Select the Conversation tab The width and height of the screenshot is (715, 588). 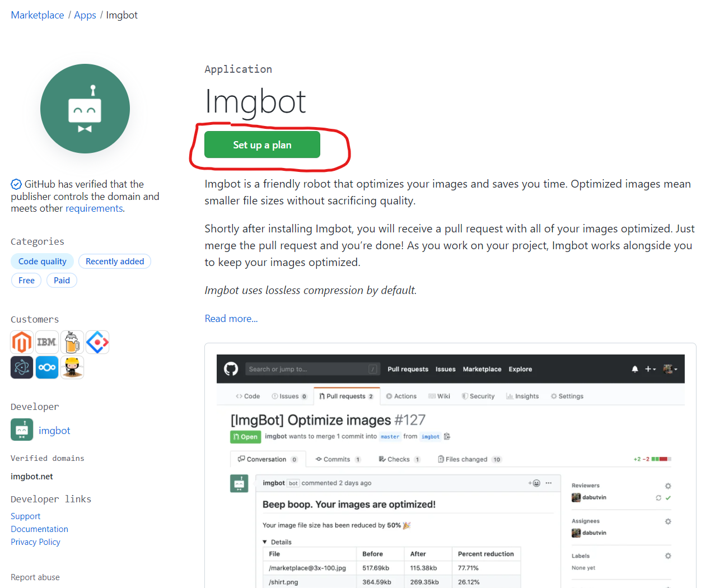click(x=268, y=459)
